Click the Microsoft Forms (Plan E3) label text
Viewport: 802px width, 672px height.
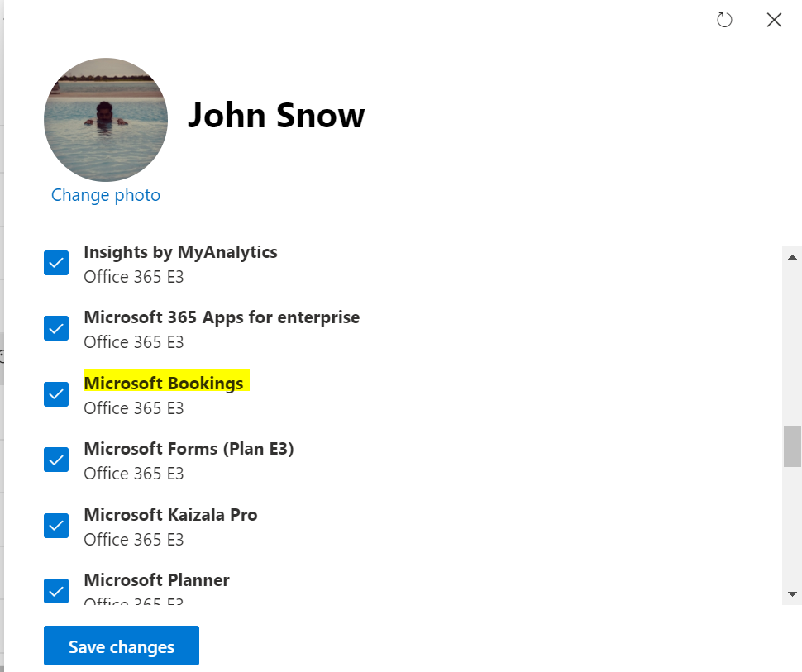189,449
